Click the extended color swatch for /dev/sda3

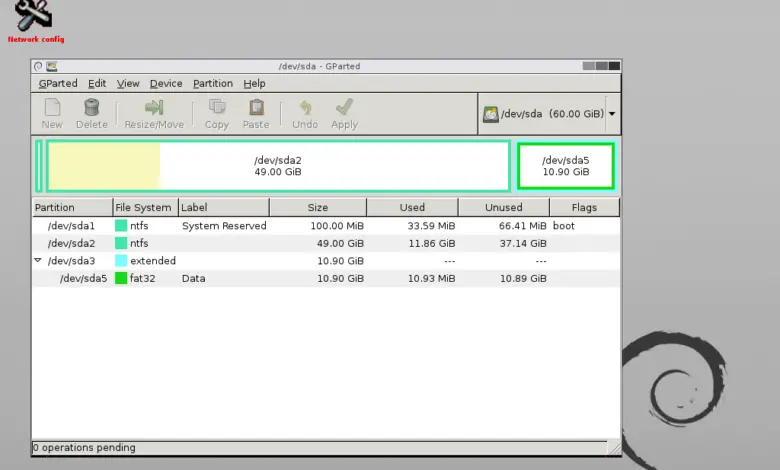coord(121,261)
